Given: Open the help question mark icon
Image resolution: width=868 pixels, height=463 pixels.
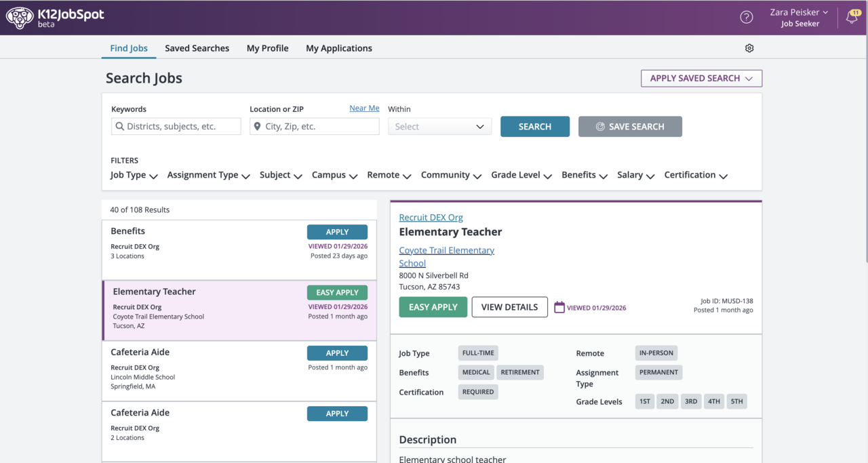Looking at the screenshot, I should click(x=747, y=18).
